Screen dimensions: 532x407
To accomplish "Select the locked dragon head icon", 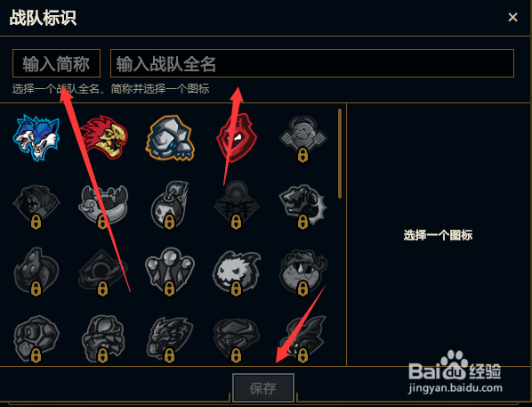I will 170,339.
